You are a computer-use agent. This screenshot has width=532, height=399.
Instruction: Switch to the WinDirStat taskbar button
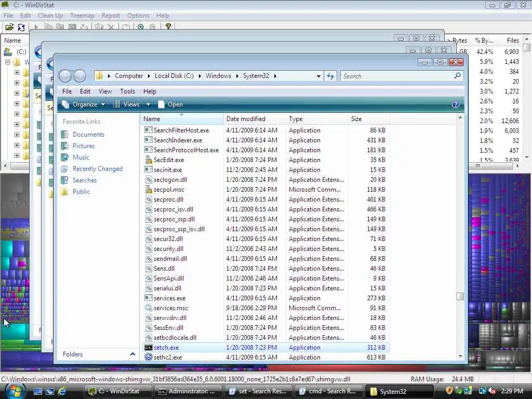pos(118,391)
